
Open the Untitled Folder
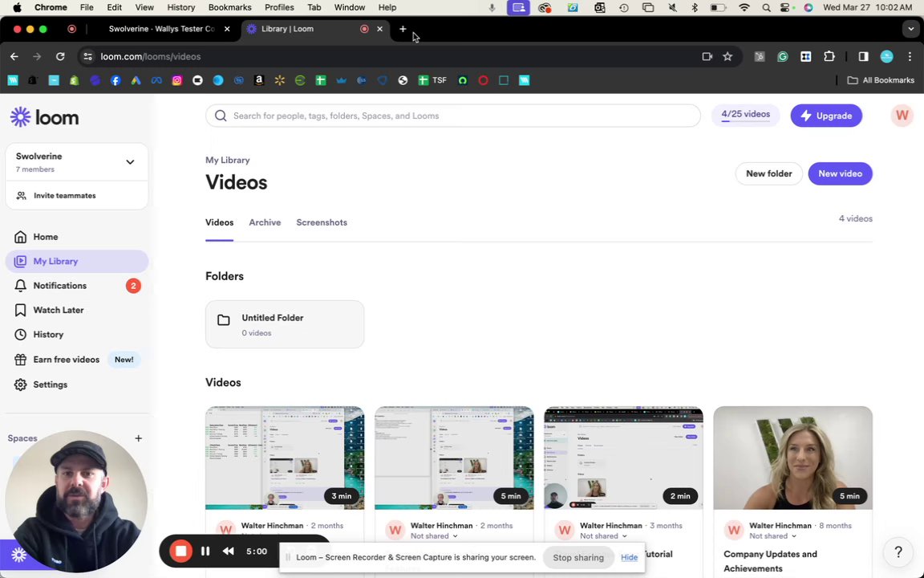click(285, 324)
